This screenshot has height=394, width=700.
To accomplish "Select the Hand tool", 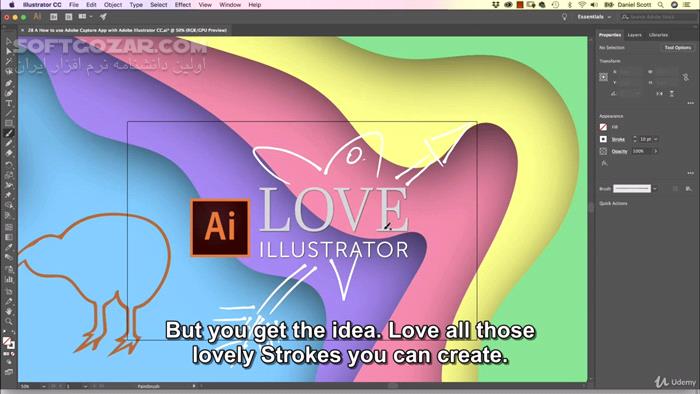I will pyautogui.click(x=9, y=311).
